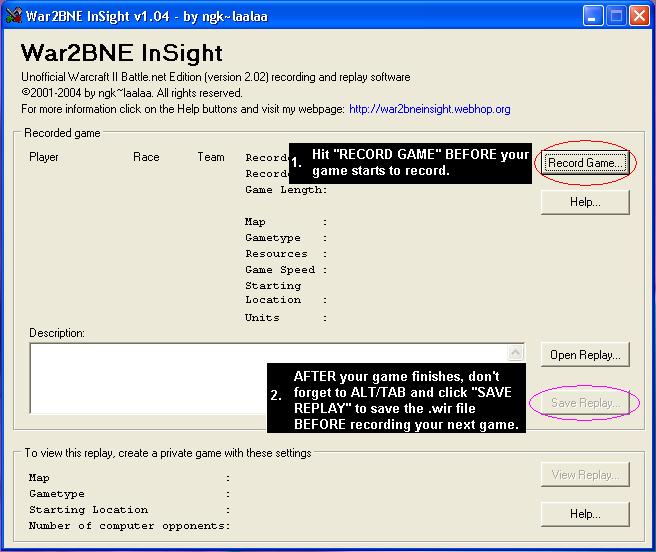Click the War2BNE InSight title bar icon
656x552 pixels.
tap(13, 15)
